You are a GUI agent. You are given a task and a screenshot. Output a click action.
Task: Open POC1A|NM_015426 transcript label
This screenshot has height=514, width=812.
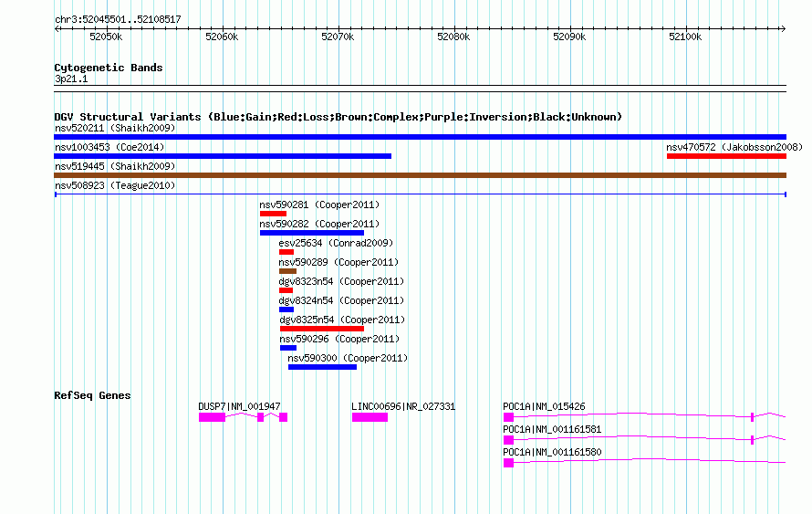pos(545,407)
